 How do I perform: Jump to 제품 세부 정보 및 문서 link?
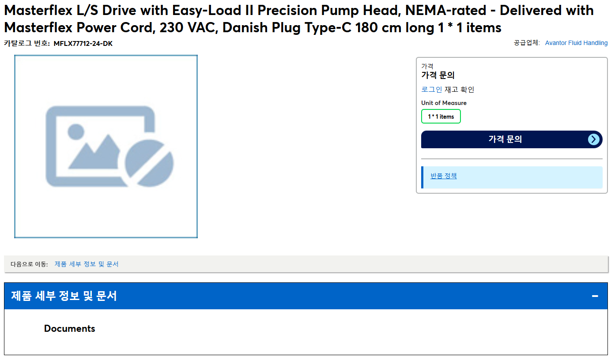coord(87,264)
